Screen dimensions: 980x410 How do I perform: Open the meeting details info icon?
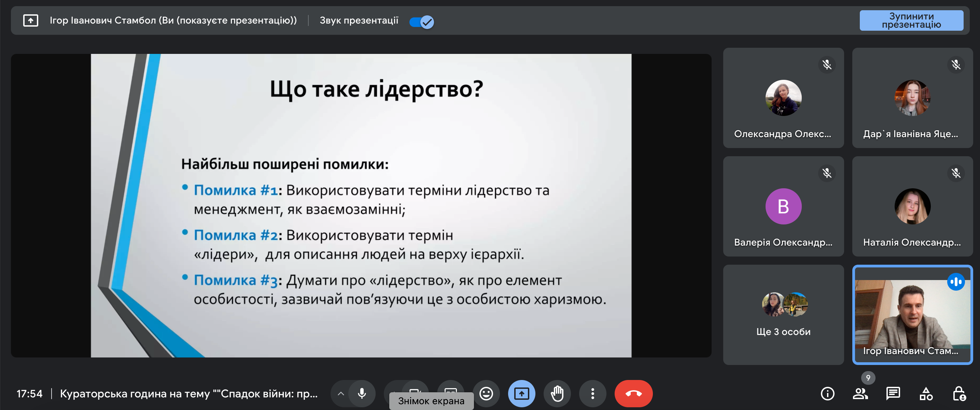(x=827, y=393)
